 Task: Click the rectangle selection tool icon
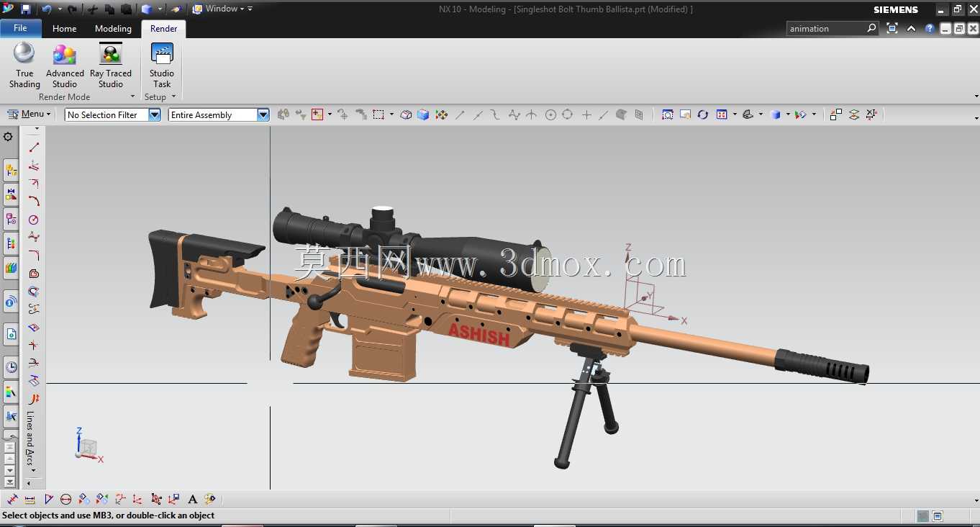378,114
